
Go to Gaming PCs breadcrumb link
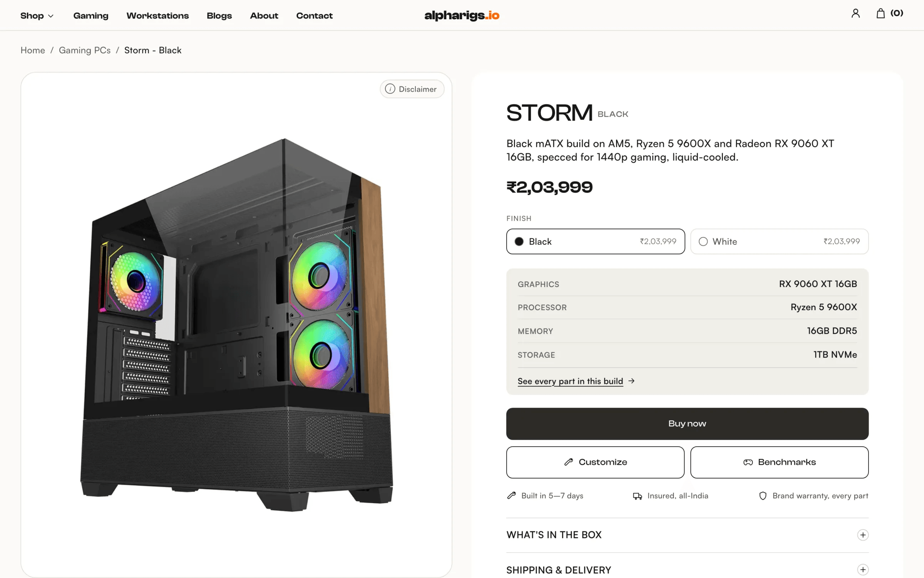point(85,50)
